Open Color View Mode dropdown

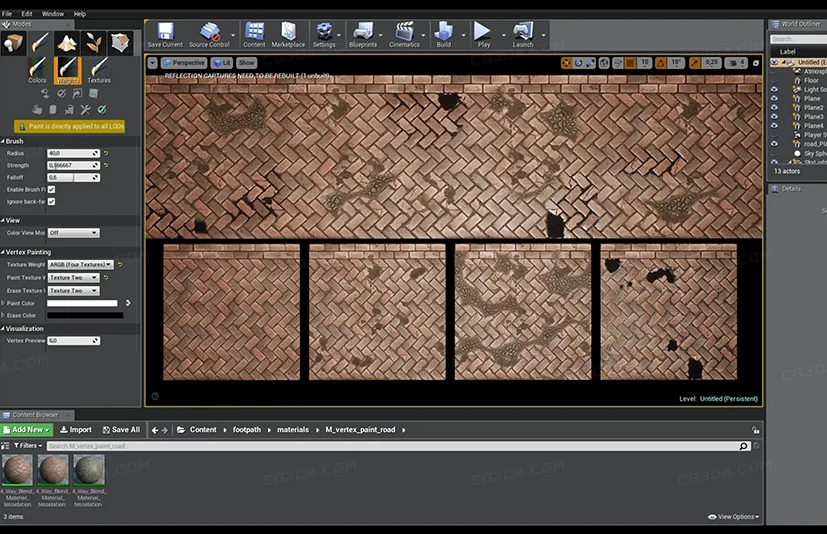73,233
